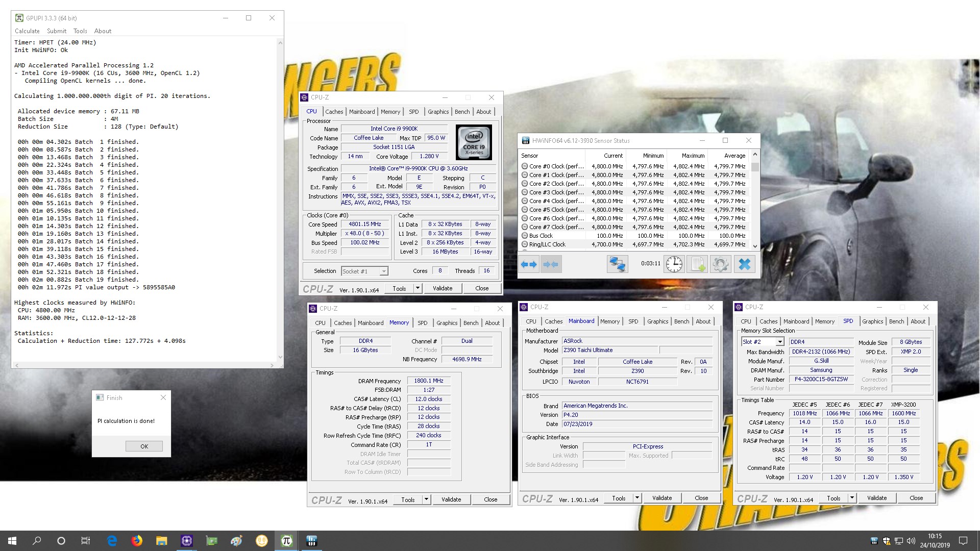Open the taskbar Search icon
Image resolution: width=980 pixels, height=551 pixels.
(x=37, y=541)
